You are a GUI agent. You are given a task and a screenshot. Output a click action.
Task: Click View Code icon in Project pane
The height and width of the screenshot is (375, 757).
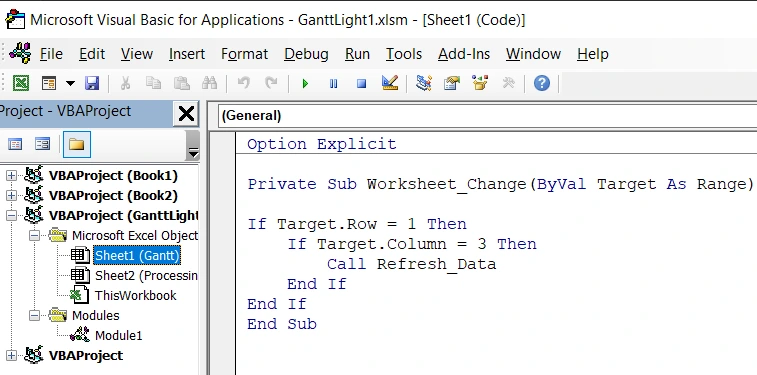pyautogui.click(x=15, y=144)
